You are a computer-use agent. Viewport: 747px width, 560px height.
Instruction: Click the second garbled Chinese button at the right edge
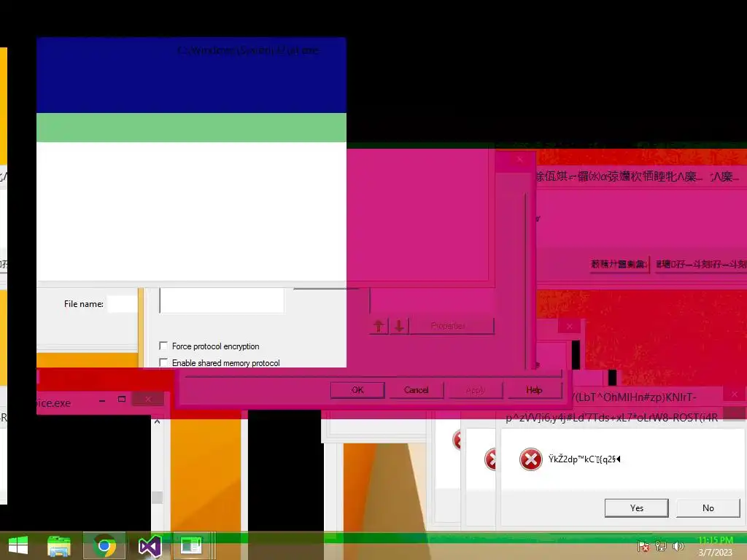[x=701, y=264]
